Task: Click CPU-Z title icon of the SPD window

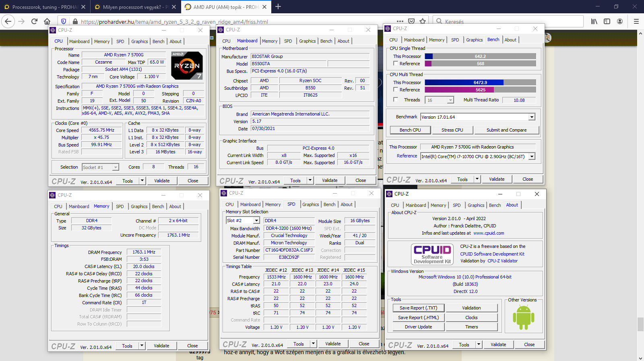Action: tap(224, 193)
